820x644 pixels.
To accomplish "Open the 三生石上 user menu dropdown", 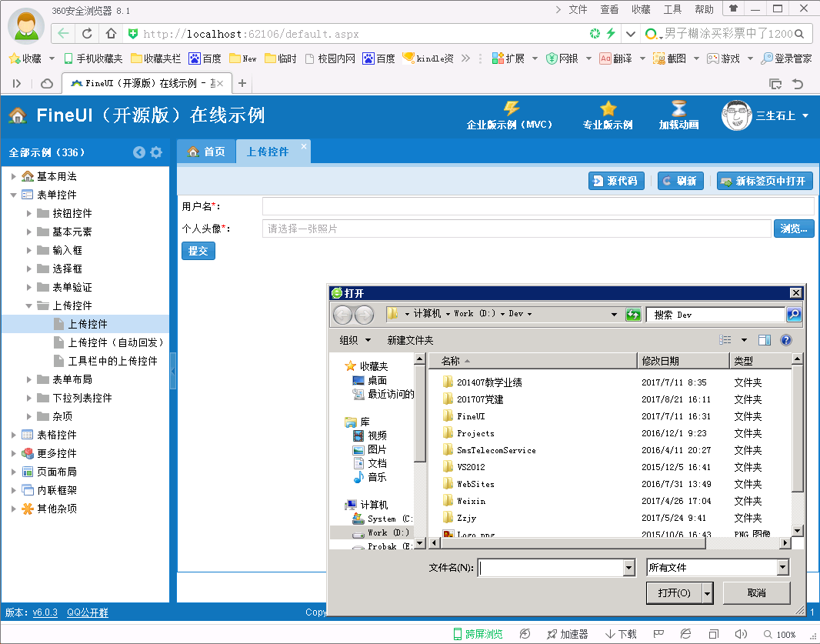I will pyautogui.click(x=805, y=116).
